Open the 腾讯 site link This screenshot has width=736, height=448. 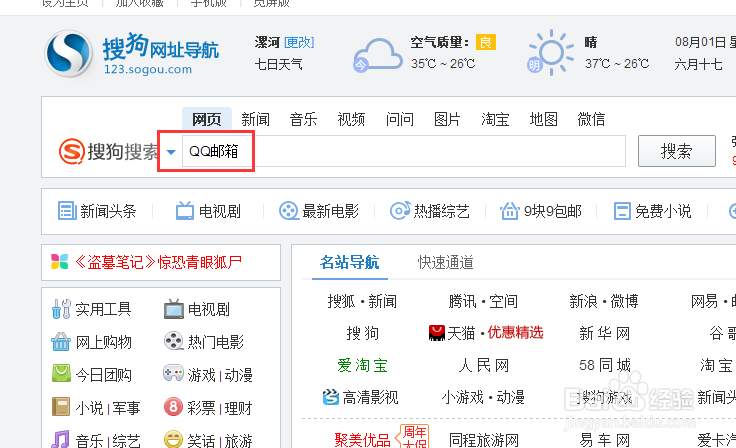462,301
